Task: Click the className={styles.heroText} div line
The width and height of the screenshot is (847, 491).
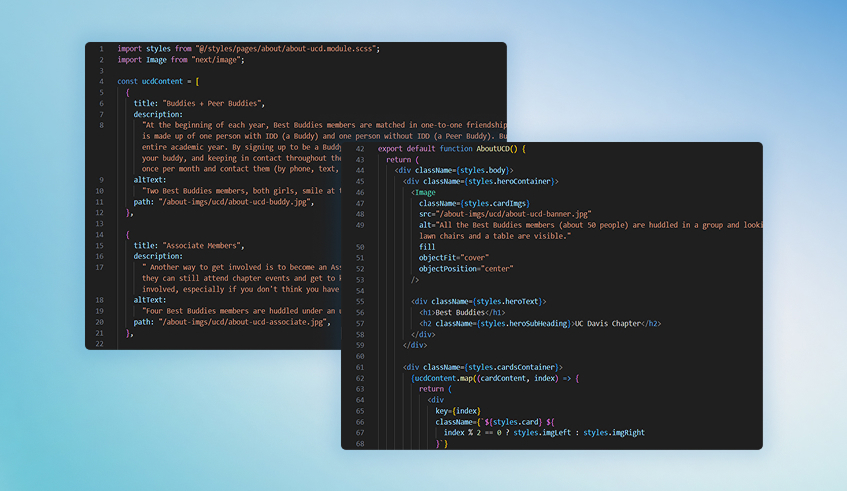Action: [479, 301]
